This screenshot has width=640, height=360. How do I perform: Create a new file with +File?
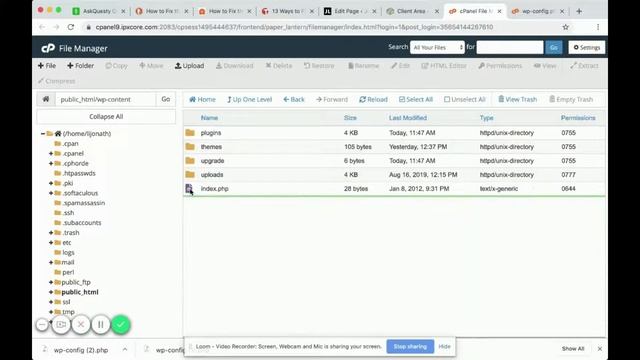point(47,66)
